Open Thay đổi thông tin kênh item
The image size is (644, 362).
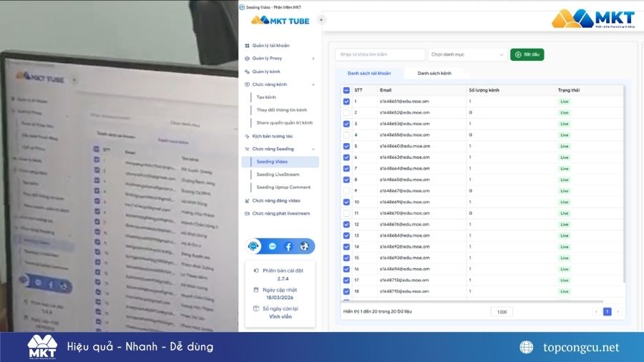coord(282,110)
